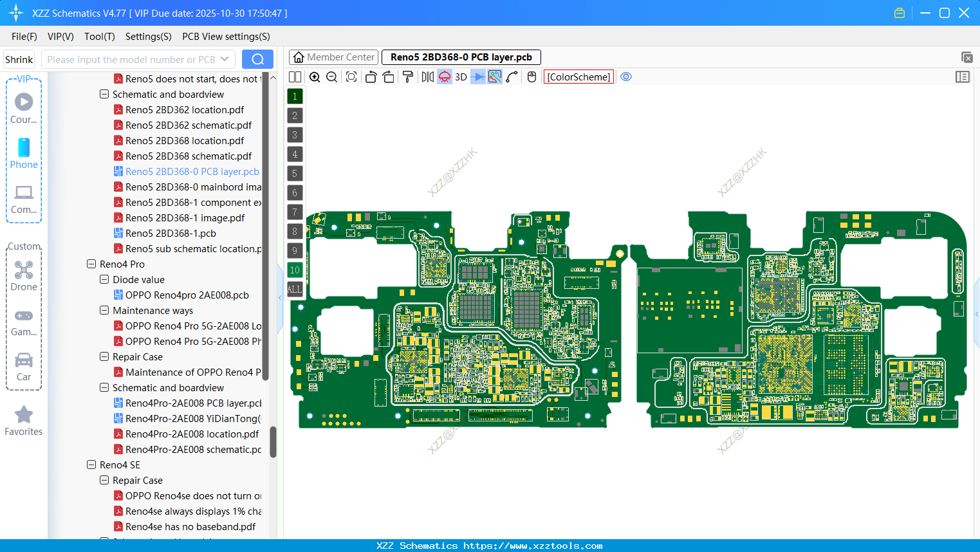The image size is (980, 552).
Task: Toggle the lamp highlight mode
Action: pos(443,77)
